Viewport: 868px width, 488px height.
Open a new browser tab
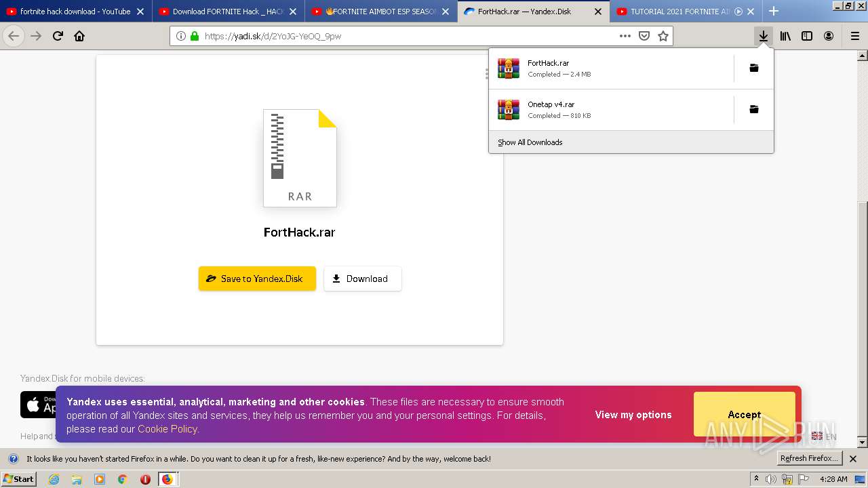[774, 11]
